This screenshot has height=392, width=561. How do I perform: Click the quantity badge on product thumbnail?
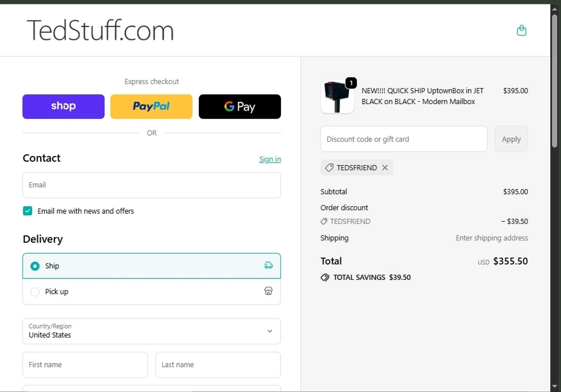point(351,83)
